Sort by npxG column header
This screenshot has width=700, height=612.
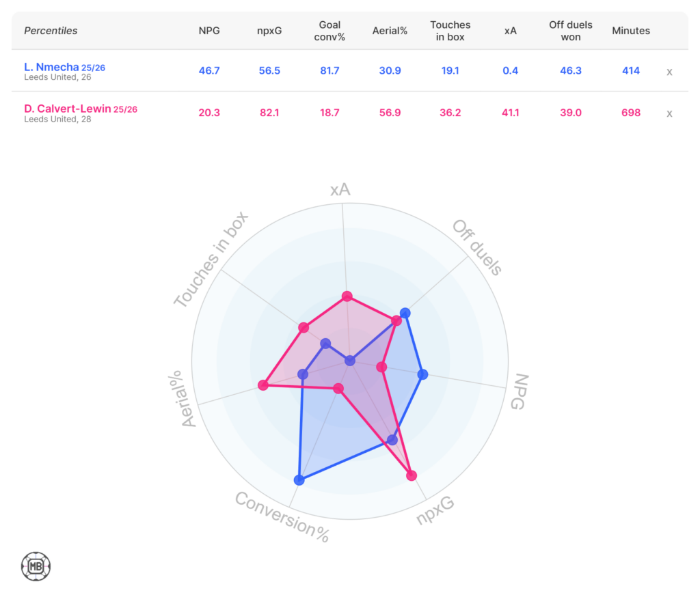click(x=269, y=31)
